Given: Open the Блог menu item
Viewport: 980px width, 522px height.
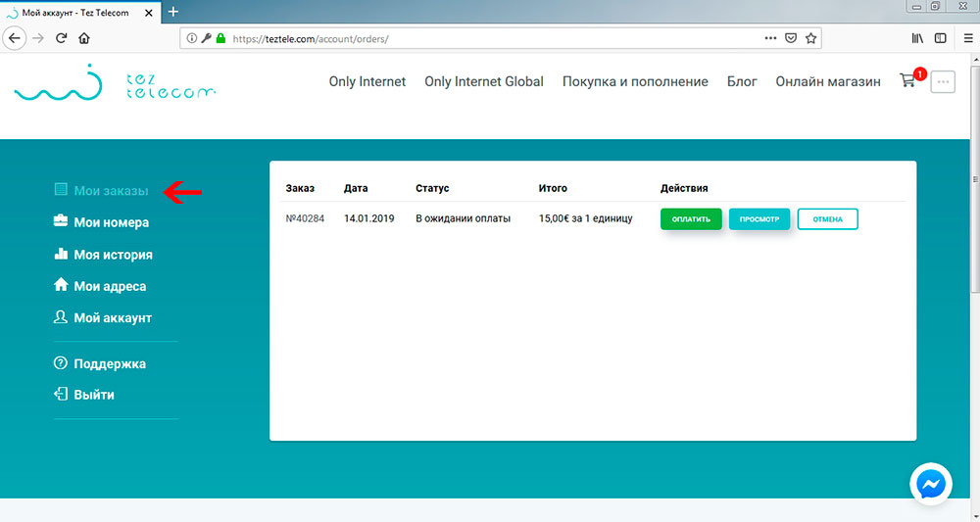Looking at the screenshot, I should click(x=742, y=82).
